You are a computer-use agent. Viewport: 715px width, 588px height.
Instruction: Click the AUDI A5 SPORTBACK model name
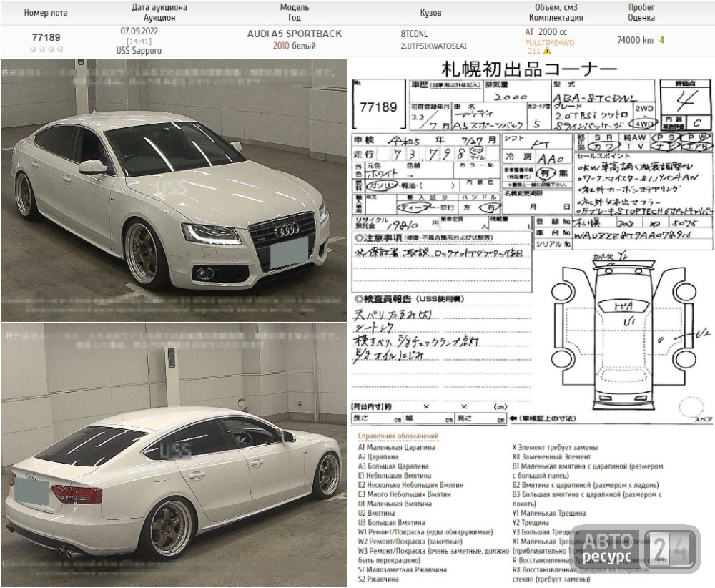[295, 34]
